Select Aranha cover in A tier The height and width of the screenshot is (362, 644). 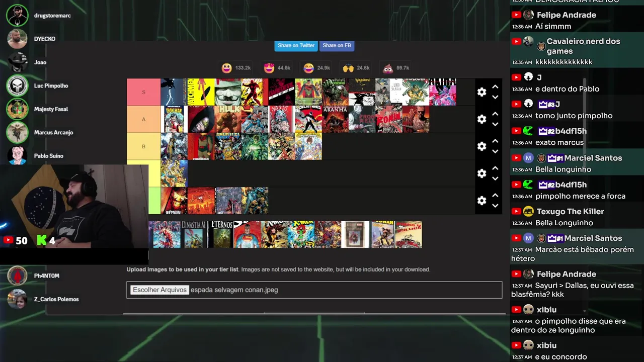pos(335,119)
